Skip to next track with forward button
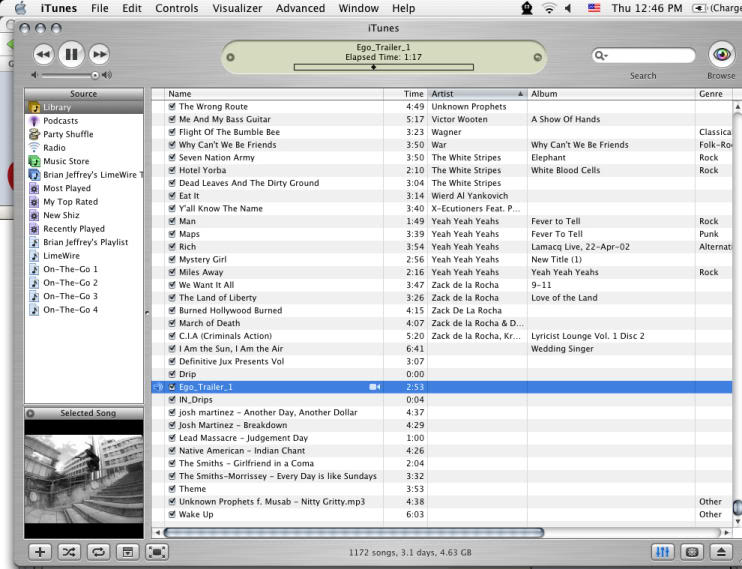Image resolution: width=742 pixels, height=569 pixels. pos(99,54)
